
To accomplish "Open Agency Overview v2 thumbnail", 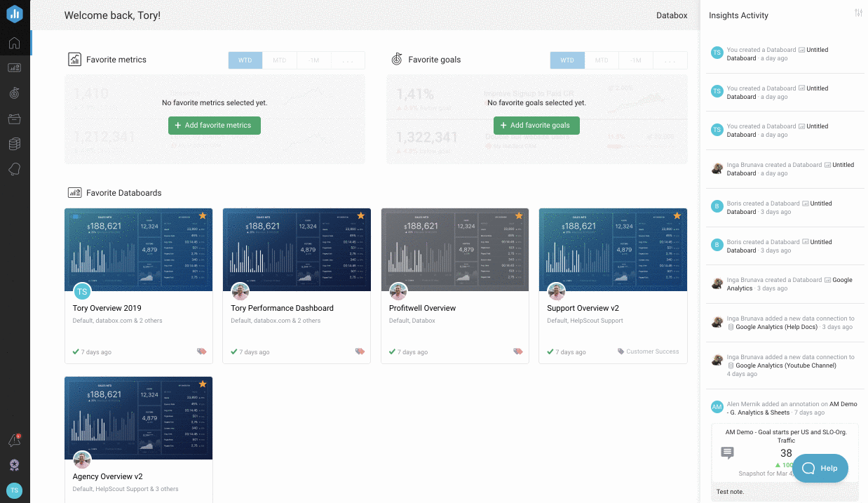I will [138, 418].
